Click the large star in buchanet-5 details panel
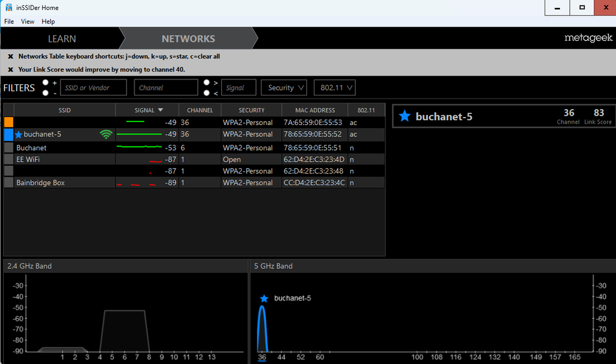The height and width of the screenshot is (364, 616). [405, 116]
